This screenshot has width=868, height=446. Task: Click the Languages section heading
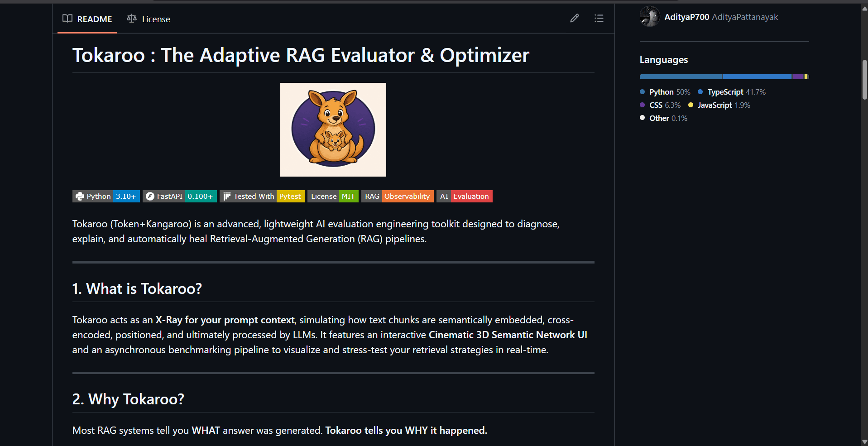(664, 60)
